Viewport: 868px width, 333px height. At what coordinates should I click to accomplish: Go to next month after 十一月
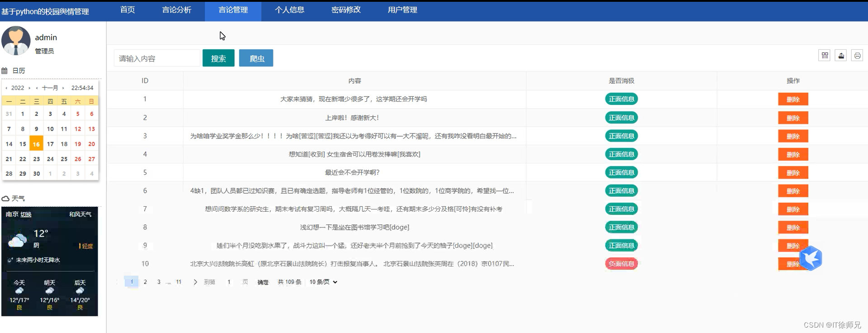[63, 88]
